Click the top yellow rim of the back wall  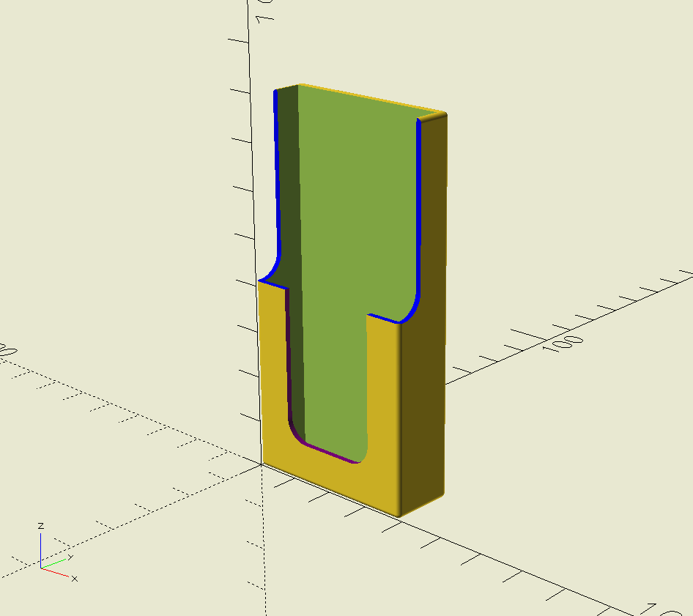click(371, 98)
